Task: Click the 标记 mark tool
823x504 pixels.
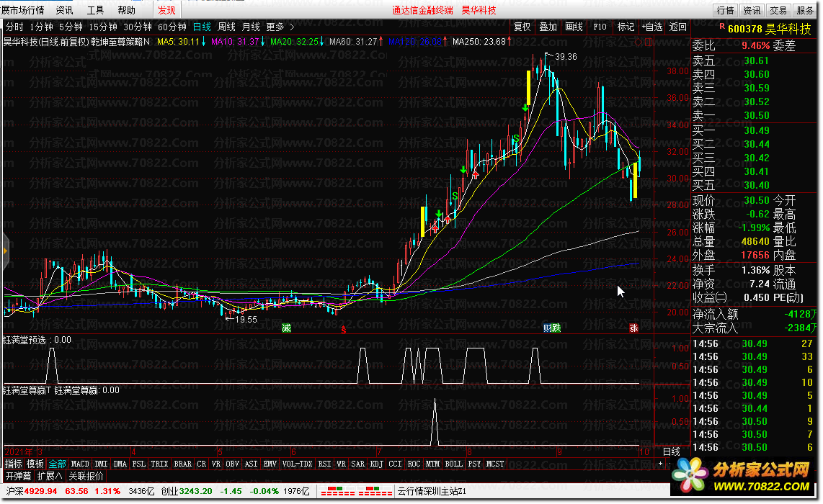Action: (625, 27)
